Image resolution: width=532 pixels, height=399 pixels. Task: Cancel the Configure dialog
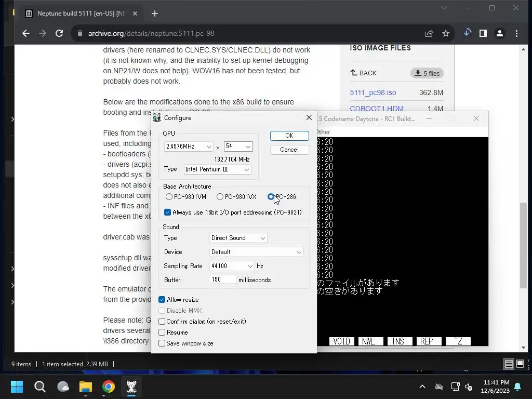tap(289, 150)
